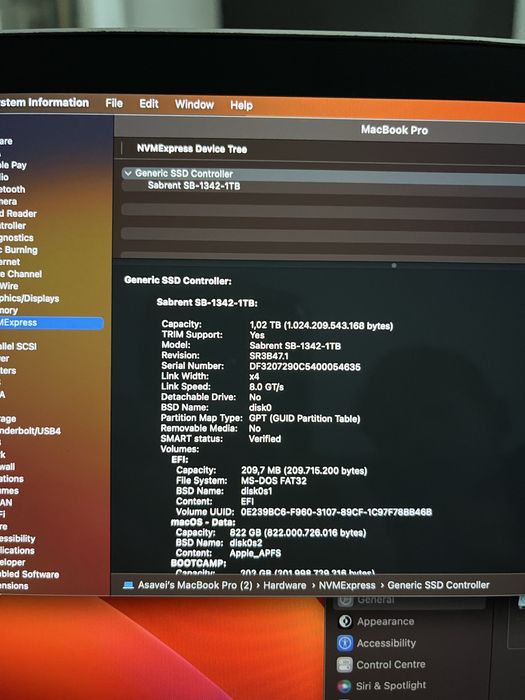Click the GPT (GUID Partition Table) value
Viewport: 525px width, 700px height.
tap(304, 419)
